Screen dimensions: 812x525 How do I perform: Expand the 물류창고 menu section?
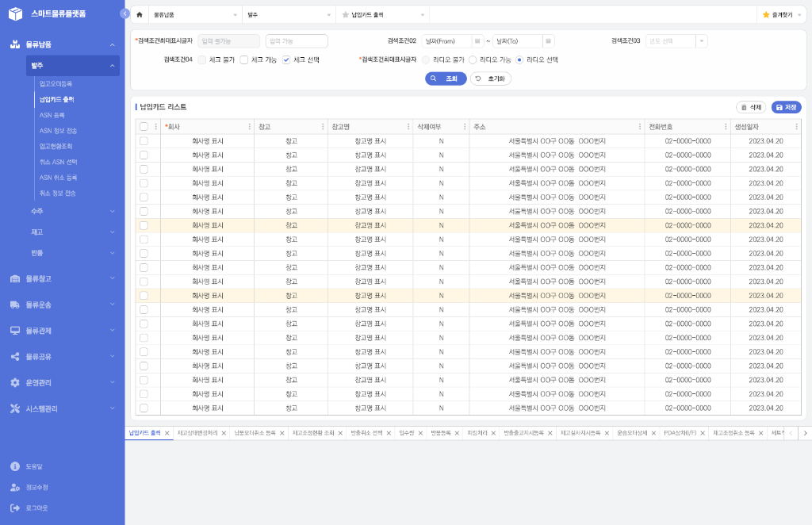tap(62, 278)
